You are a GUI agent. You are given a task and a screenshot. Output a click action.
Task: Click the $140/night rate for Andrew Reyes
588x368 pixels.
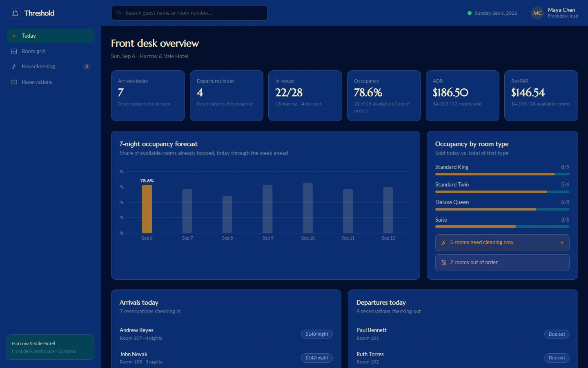tap(317, 334)
